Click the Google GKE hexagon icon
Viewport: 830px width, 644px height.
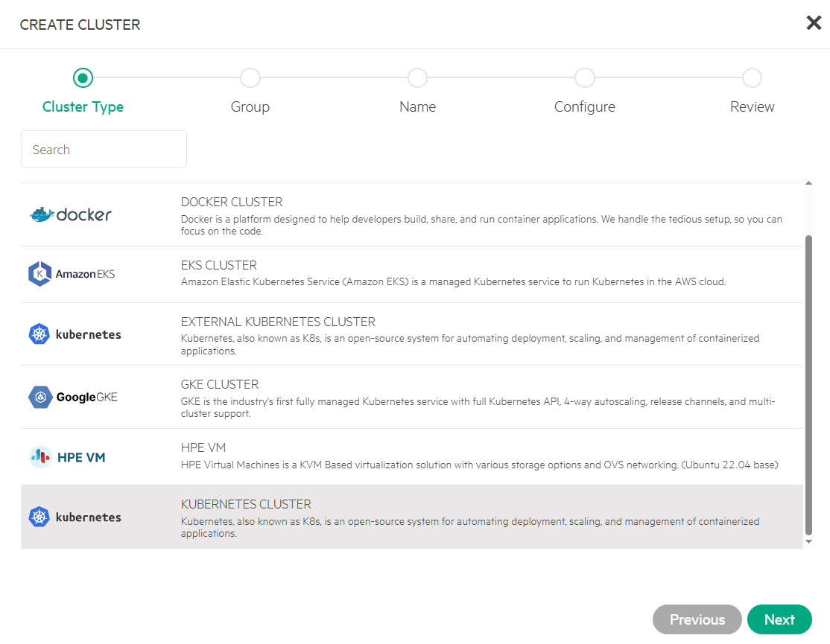click(x=41, y=397)
